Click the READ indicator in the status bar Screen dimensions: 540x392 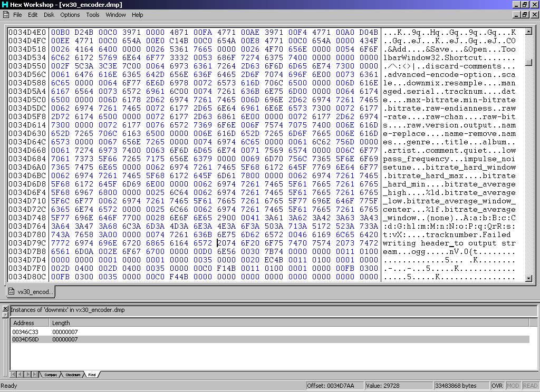click(530, 386)
